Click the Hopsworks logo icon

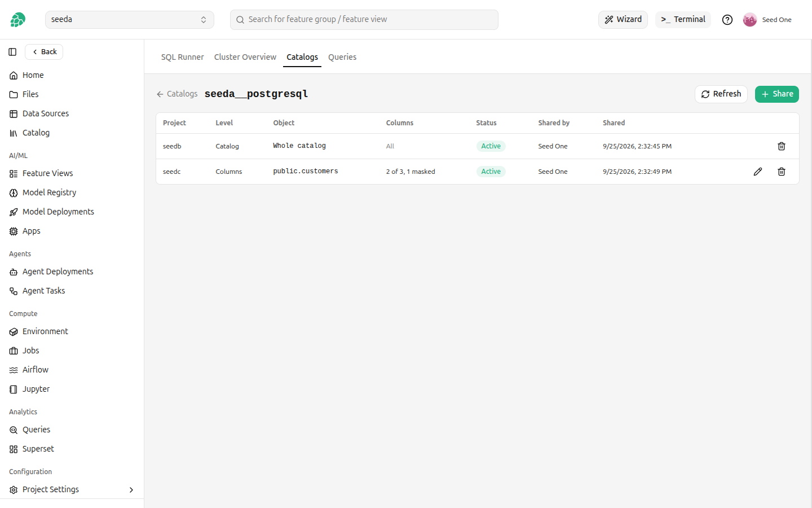point(17,20)
